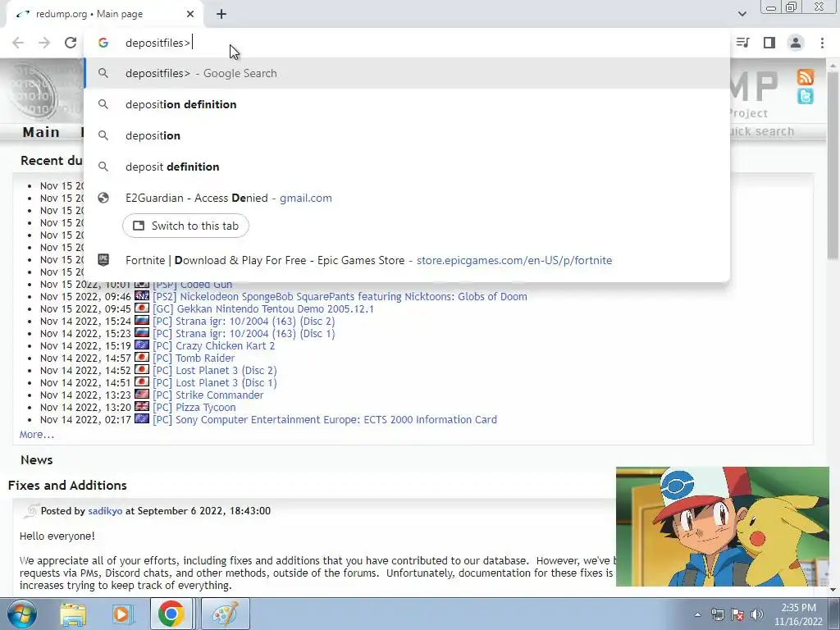Close the redump.org tab

[190, 14]
